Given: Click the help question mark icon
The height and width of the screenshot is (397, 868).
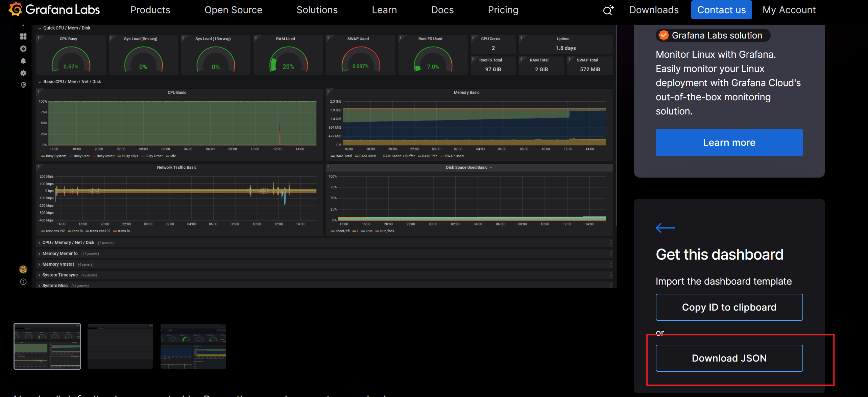Looking at the screenshot, I should [23, 282].
